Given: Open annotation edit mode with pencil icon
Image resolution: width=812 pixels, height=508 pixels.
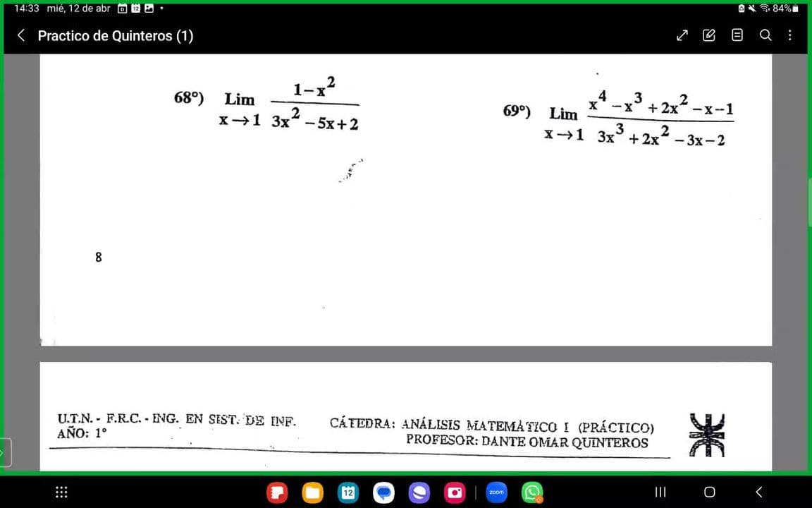Looking at the screenshot, I should (709, 35).
